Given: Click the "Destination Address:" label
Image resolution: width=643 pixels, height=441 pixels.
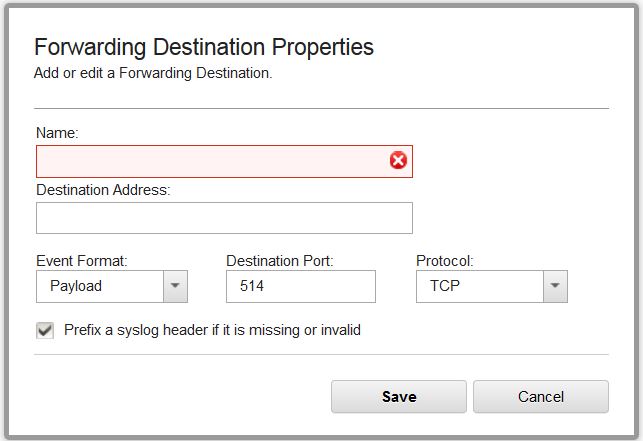Looking at the screenshot, I should [x=103, y=190].
